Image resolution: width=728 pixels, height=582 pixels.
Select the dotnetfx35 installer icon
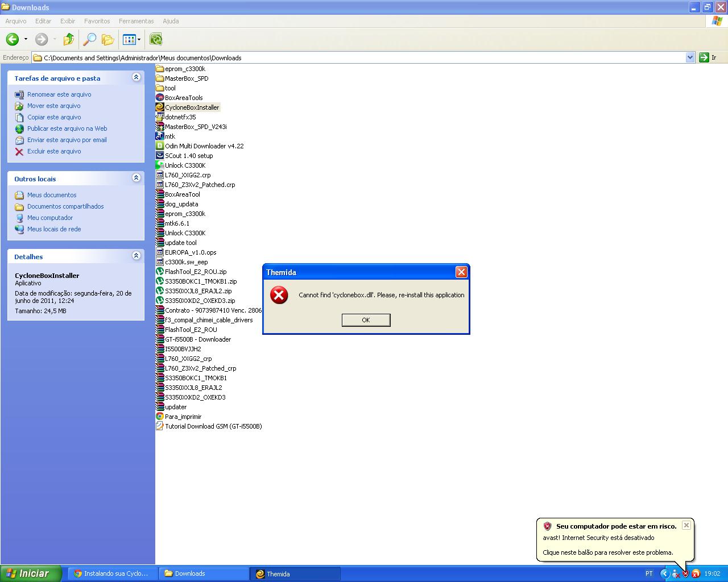pos(160,117)
